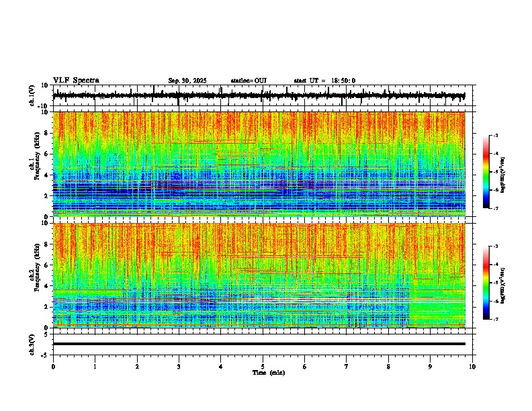The image size is (532, 411).
Task: Click the "station=OUJ" header label
Action: pyautogui.click(x=249, y=81)
